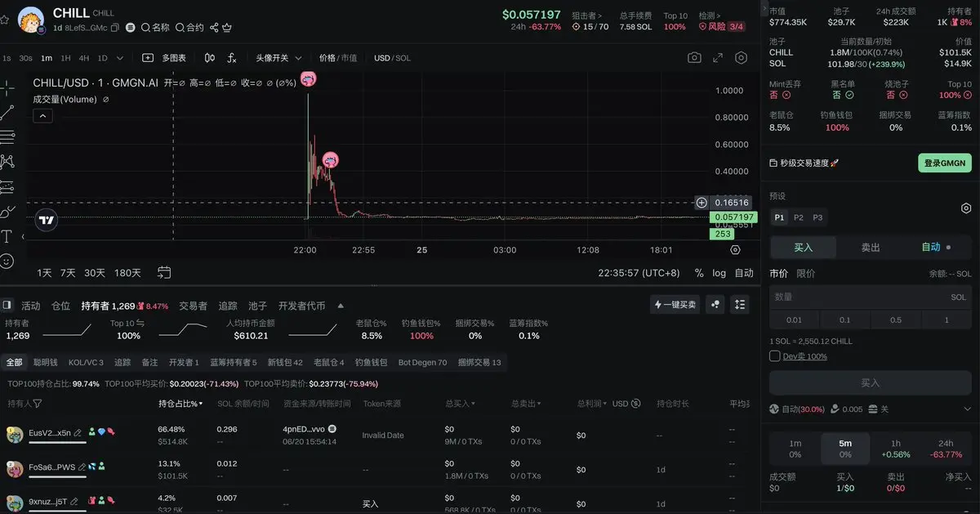Toggle the left panel layout icon
Image resolution: width=980 pixels, height=514 pixels.
7,305
